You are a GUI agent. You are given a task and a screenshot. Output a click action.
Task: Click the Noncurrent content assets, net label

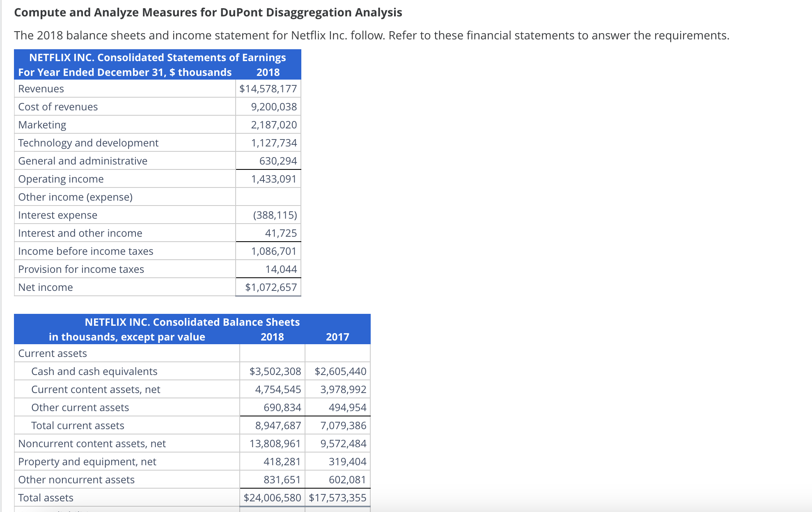[x=92, y=443]
